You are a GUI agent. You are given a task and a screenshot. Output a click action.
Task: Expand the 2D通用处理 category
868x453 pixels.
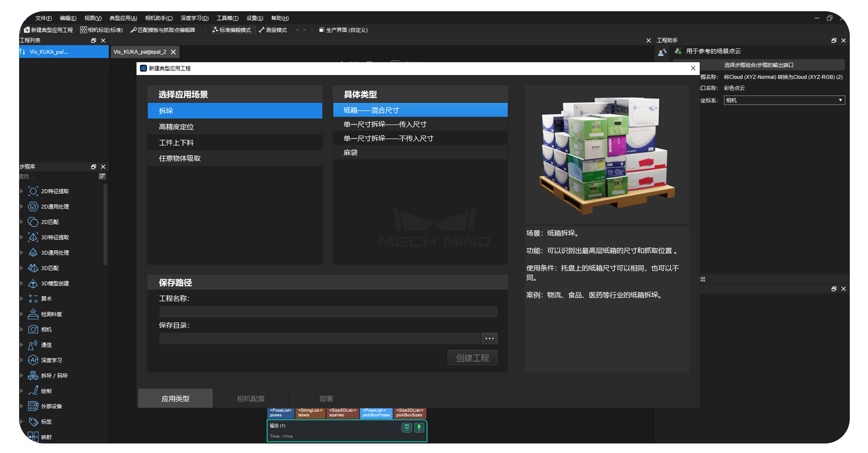tap(22, 207)
